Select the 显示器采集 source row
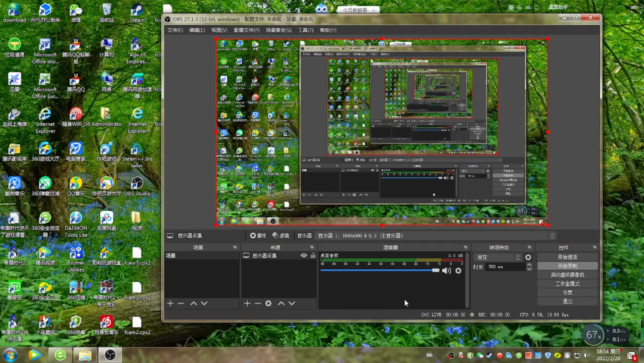This screenshot has width=644, height=363. point(279,255)
